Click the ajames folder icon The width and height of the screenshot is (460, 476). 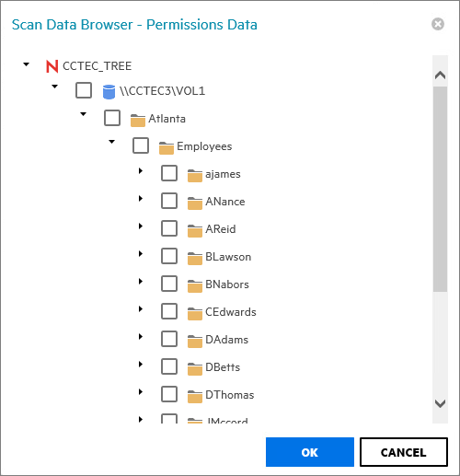click(195, 175)
